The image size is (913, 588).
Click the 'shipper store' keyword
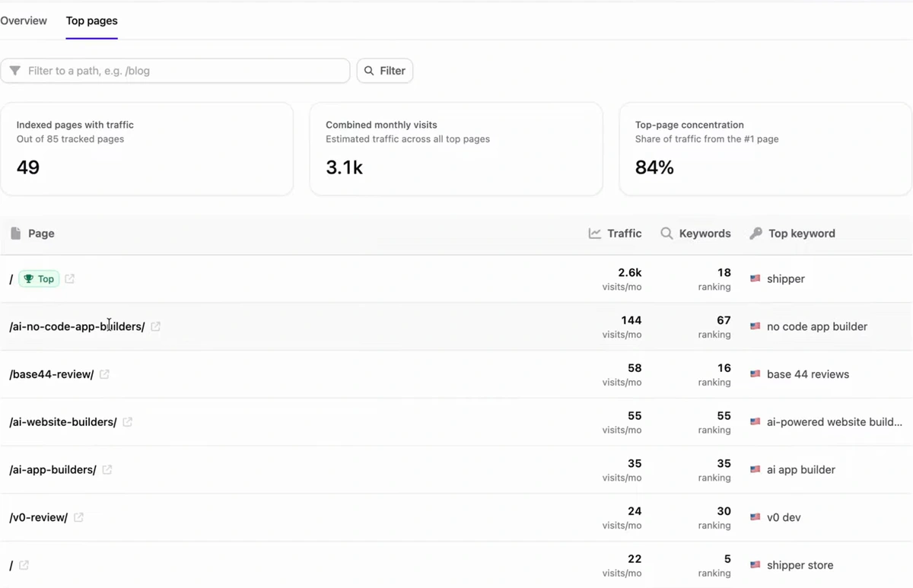point(800,565)
